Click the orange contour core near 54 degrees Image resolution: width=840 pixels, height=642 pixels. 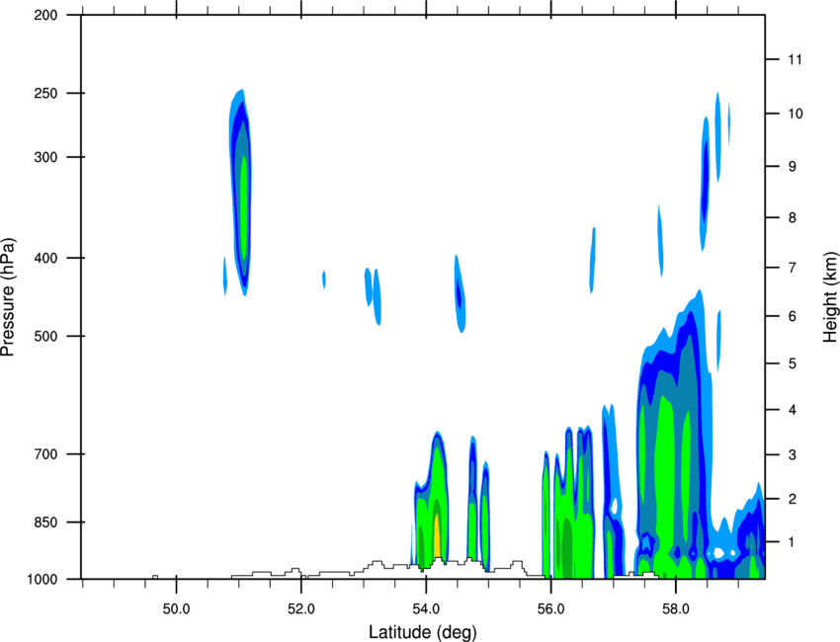[437, 535]
